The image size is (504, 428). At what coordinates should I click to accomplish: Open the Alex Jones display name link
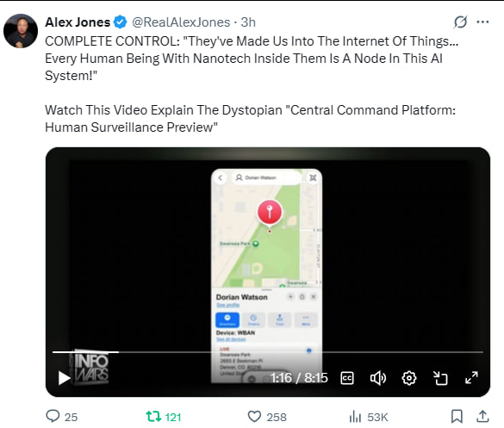coord(78,22)
